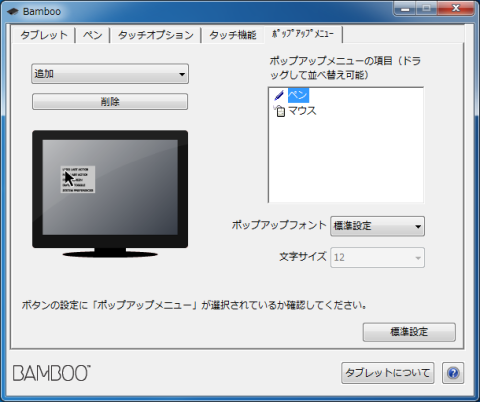This screenshot has width=480, height=402.
Task: Switch to the ペン tab
Action: 92,35
